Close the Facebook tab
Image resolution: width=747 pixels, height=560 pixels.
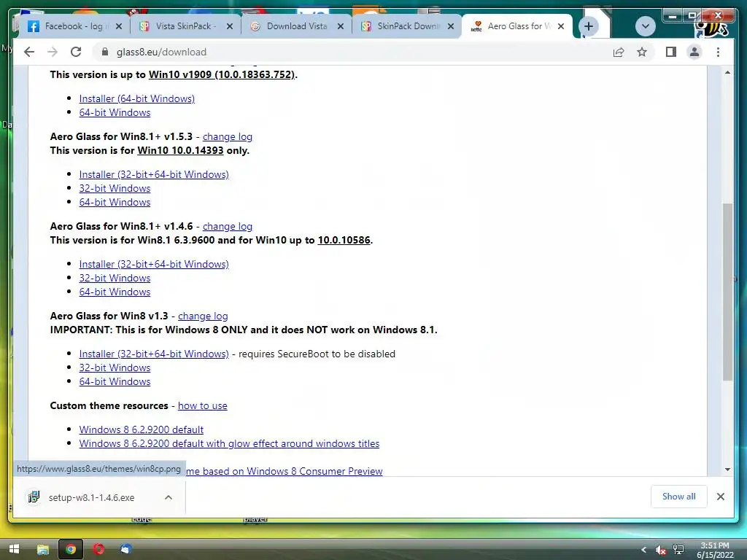[119, 27]
